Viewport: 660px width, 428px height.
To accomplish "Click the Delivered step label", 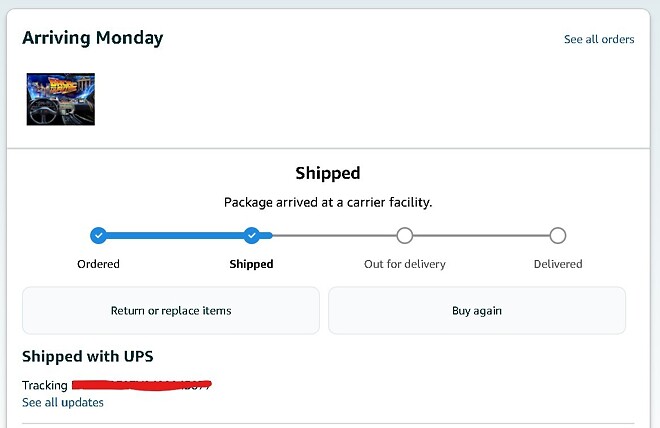I will point(557,264).
